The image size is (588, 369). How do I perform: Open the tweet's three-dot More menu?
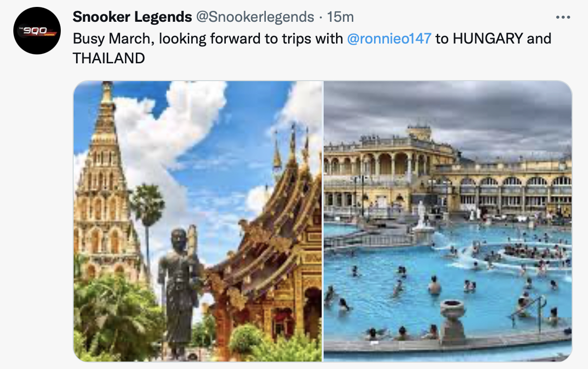point(563,17)
